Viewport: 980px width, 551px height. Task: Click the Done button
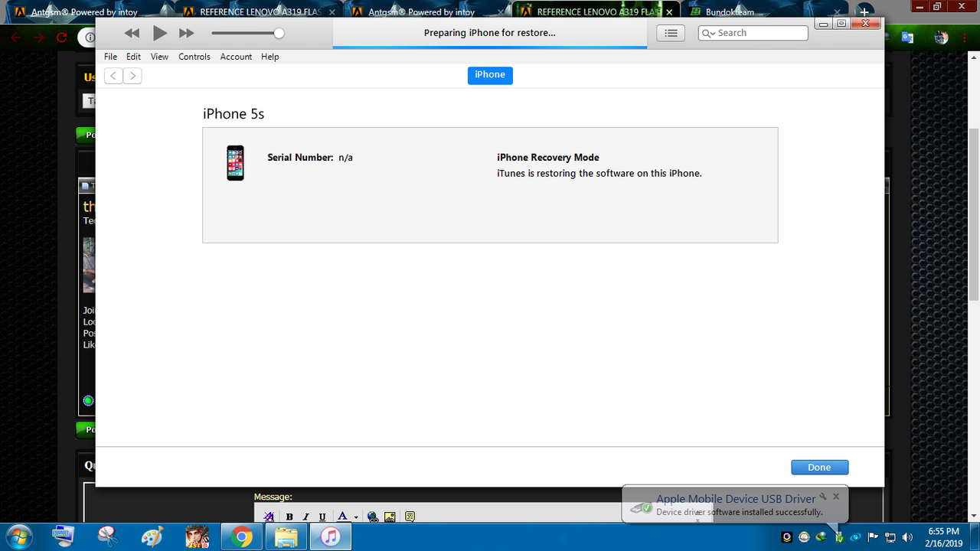tap(819, 468)
